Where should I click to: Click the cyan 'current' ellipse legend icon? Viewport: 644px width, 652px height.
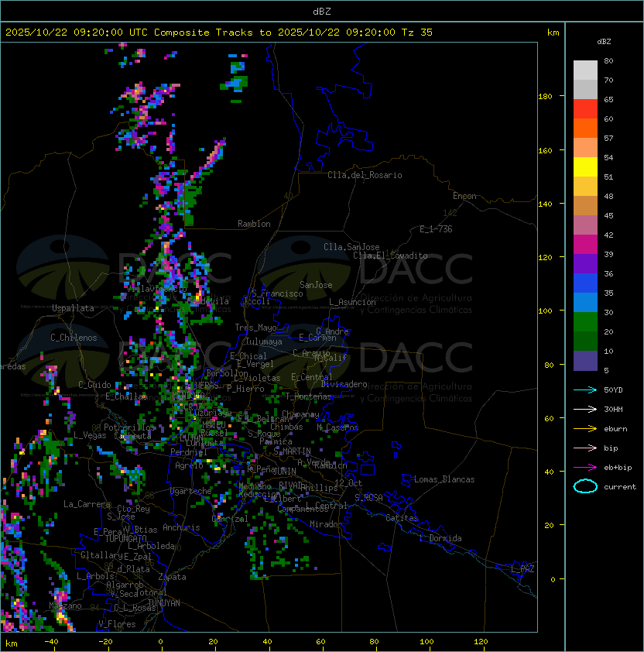click(585, 486)
